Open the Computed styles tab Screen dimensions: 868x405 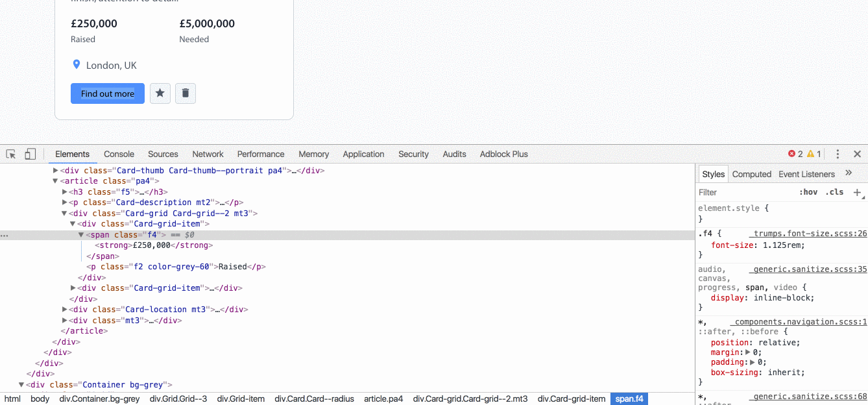coord(752,174)
